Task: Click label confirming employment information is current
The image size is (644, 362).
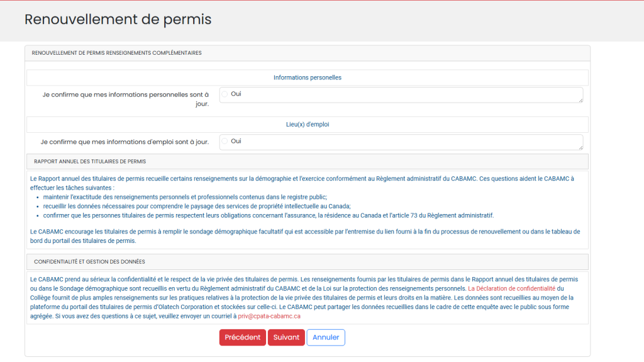Action: pos(125,142)
